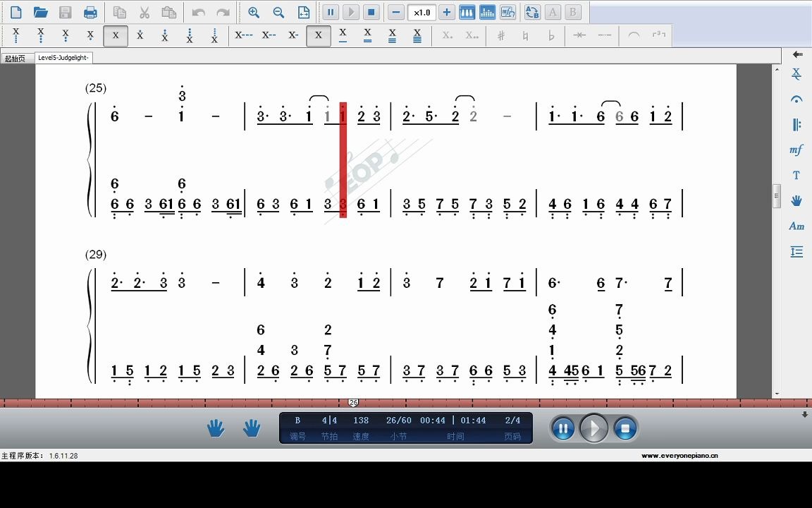Fit the score page to width
Viewport: 812px width, 508px height.
pyautogui.click(x=304, y=12)
